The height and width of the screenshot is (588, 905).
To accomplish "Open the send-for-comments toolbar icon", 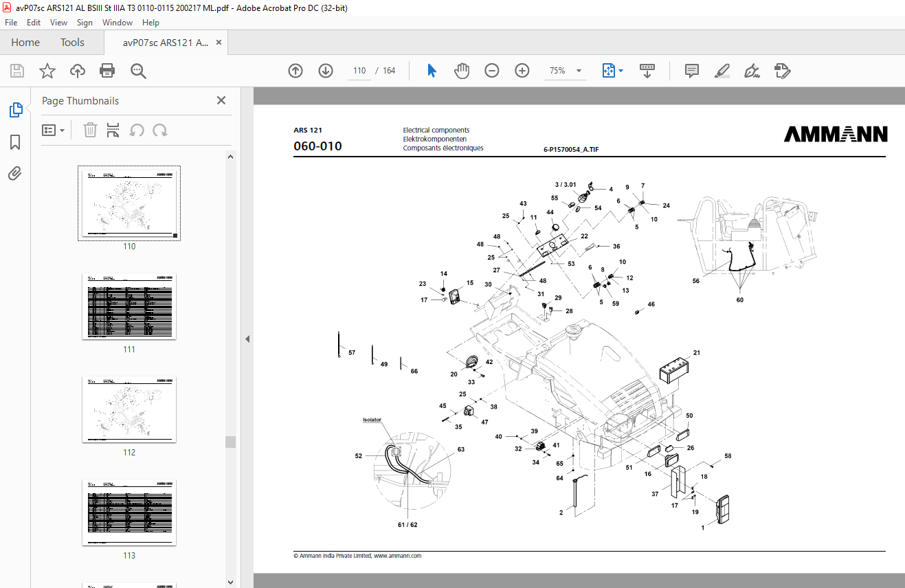I will coord(782,71).
